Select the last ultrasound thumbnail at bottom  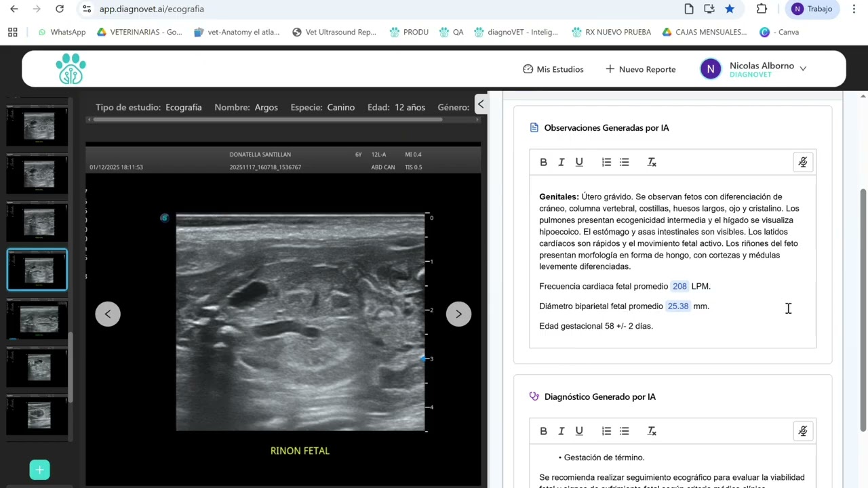[x=37, y=414]
